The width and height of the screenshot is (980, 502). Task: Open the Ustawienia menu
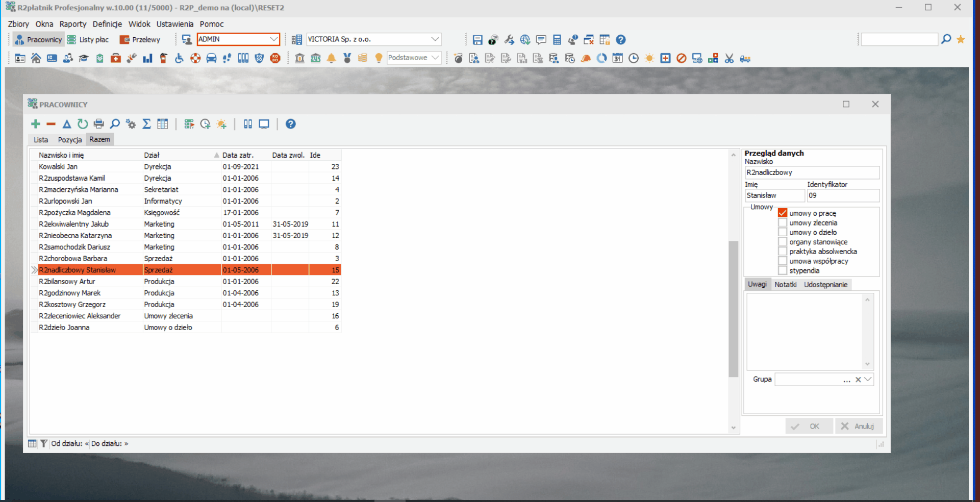point(175,24)
